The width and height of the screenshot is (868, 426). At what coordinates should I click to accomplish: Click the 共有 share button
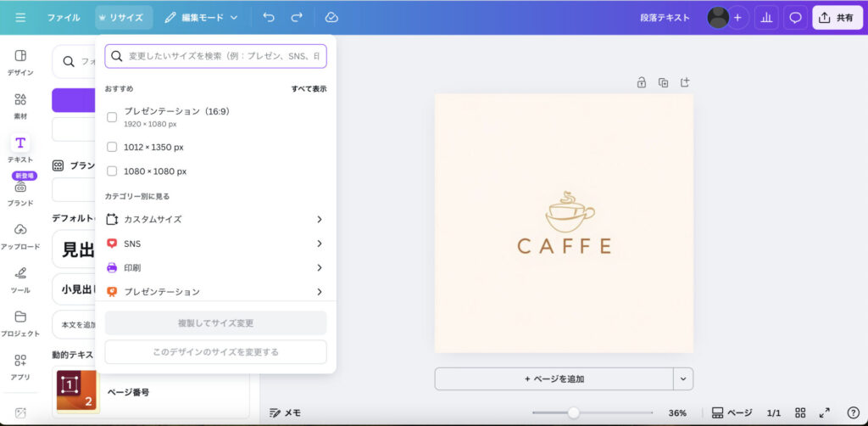tap(837, 17)
